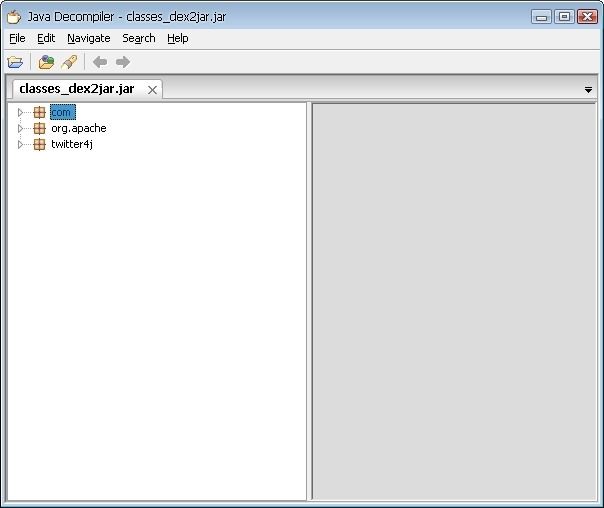Click the twitter4j package icon

pos(39,144)
